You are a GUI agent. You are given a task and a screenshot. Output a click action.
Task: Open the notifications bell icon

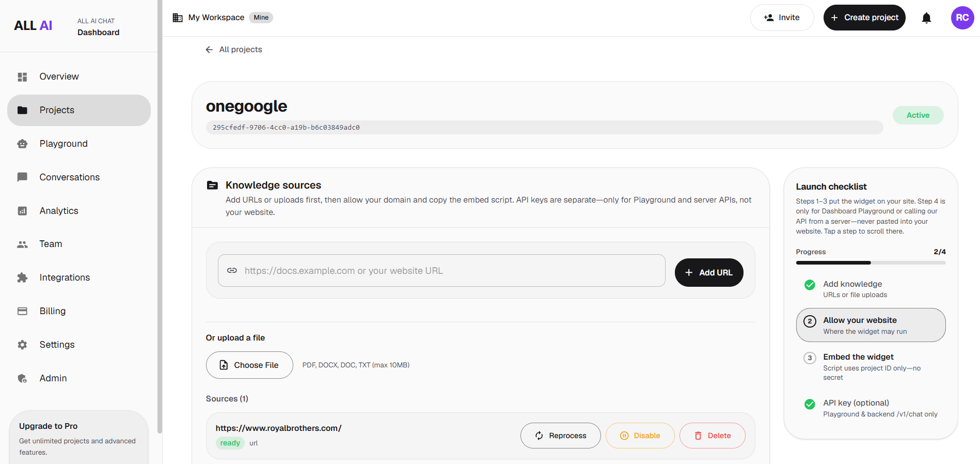point(926,18)
